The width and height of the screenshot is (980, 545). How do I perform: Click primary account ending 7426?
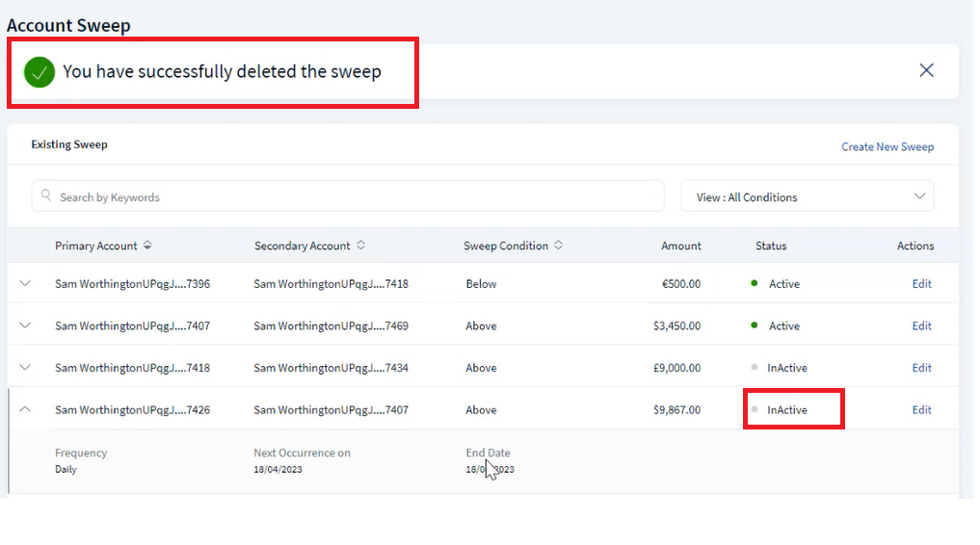tap(133, 410)
